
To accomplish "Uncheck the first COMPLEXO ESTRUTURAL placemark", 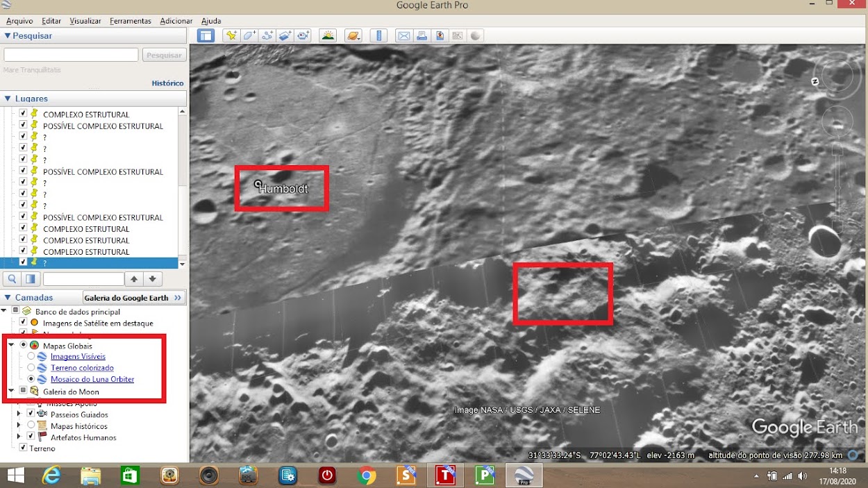I will 23,114.
